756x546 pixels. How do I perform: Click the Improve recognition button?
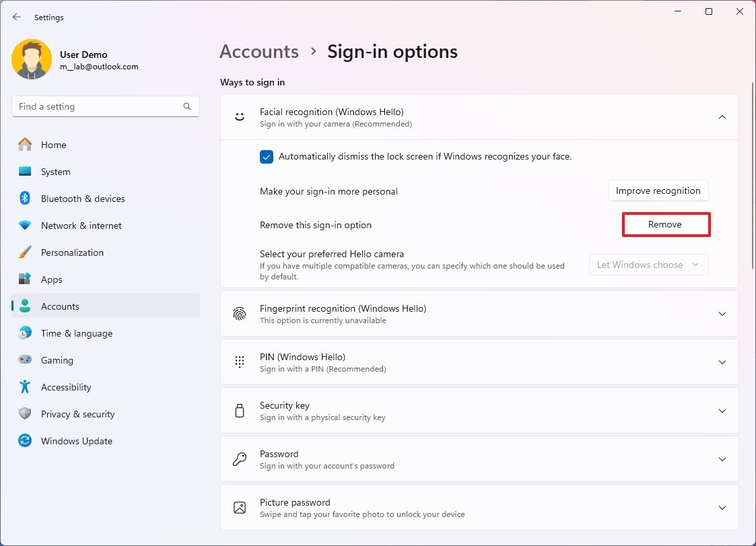[x=658, y=191]
